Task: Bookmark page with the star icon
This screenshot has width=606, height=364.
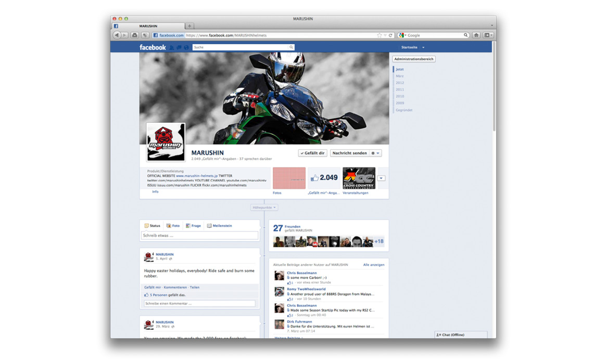Action: [379, 35]
